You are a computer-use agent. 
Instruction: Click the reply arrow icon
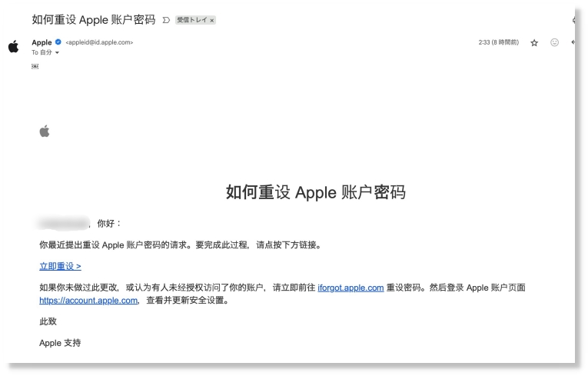pos(573,42)
